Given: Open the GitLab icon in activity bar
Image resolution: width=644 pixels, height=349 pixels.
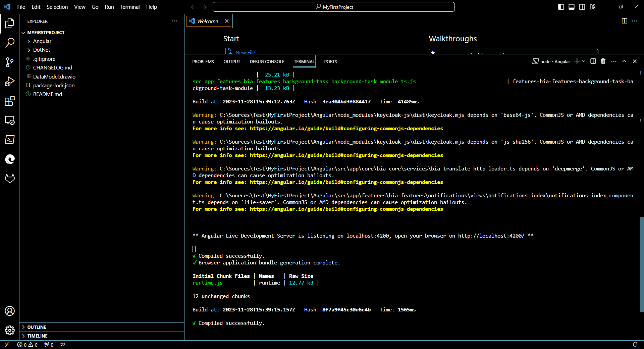Looking at the screenshot, I should [x=10, y=178].
